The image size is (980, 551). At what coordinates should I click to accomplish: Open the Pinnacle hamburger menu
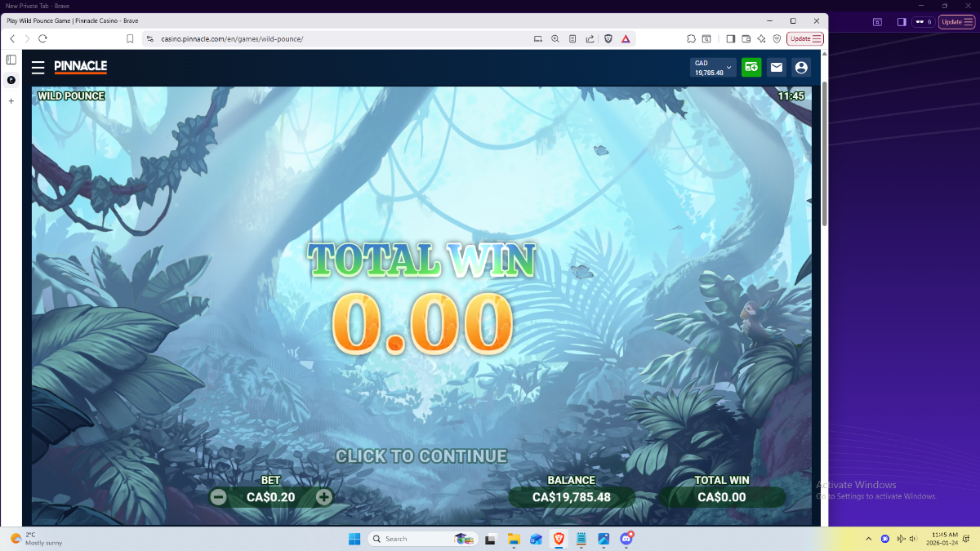click(38, 68)
